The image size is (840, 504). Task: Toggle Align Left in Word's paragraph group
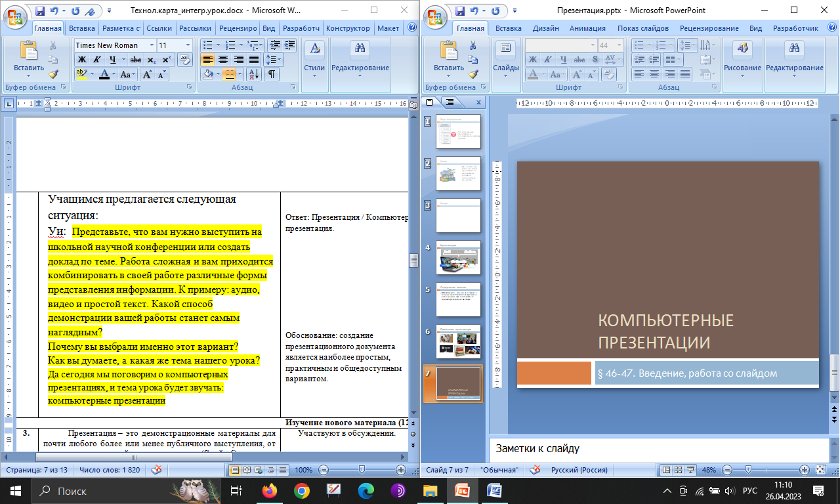click(208, 60)
